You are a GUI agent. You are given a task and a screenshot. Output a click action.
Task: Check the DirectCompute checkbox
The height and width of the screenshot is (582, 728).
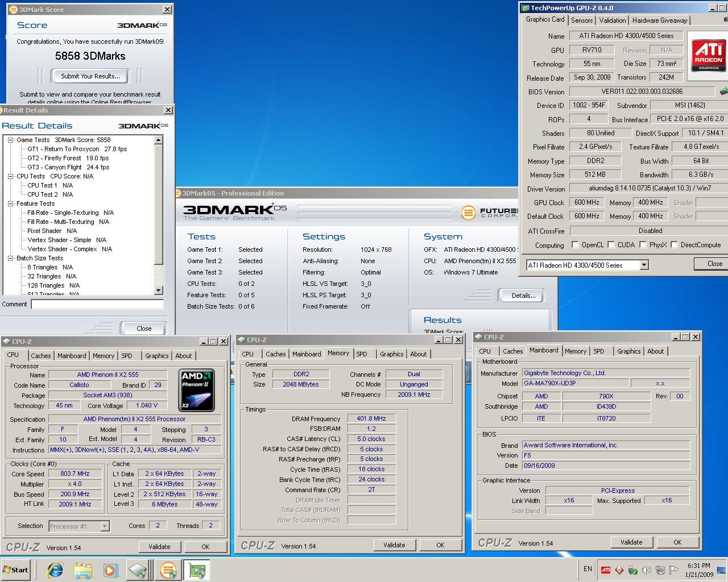click(x=674, y=245)
